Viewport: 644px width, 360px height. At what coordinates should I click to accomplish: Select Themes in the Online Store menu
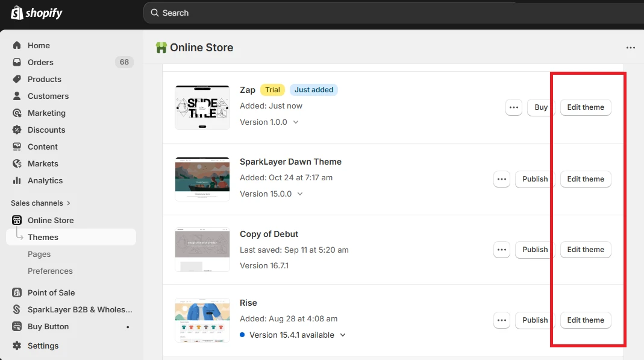click(x=42, y=237)
